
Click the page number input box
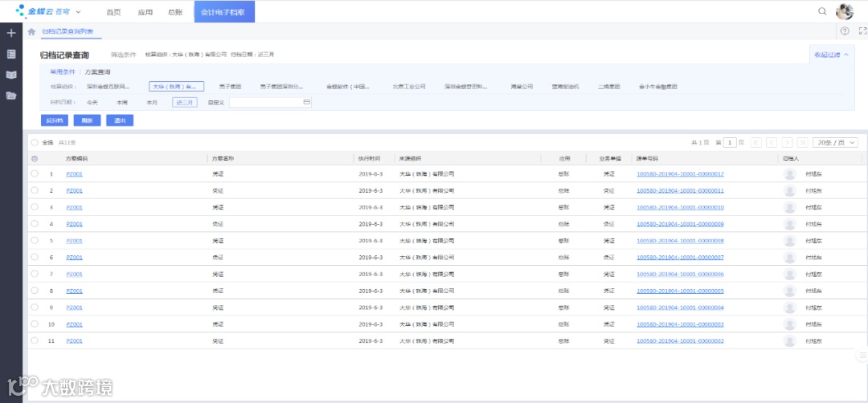[730, 143]
